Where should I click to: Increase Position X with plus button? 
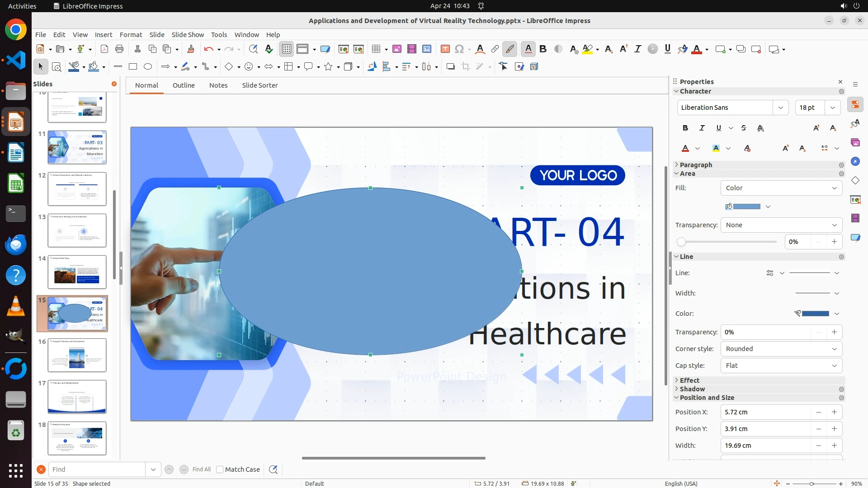(x=834, y=412)
